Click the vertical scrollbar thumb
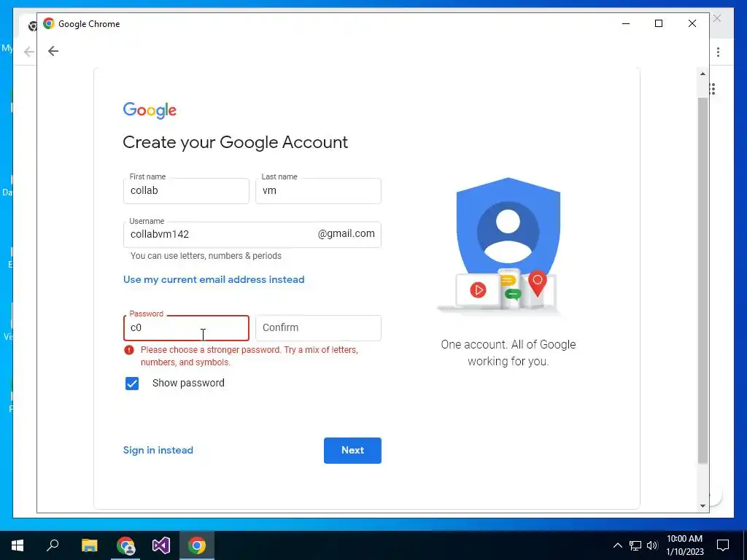 703,280
